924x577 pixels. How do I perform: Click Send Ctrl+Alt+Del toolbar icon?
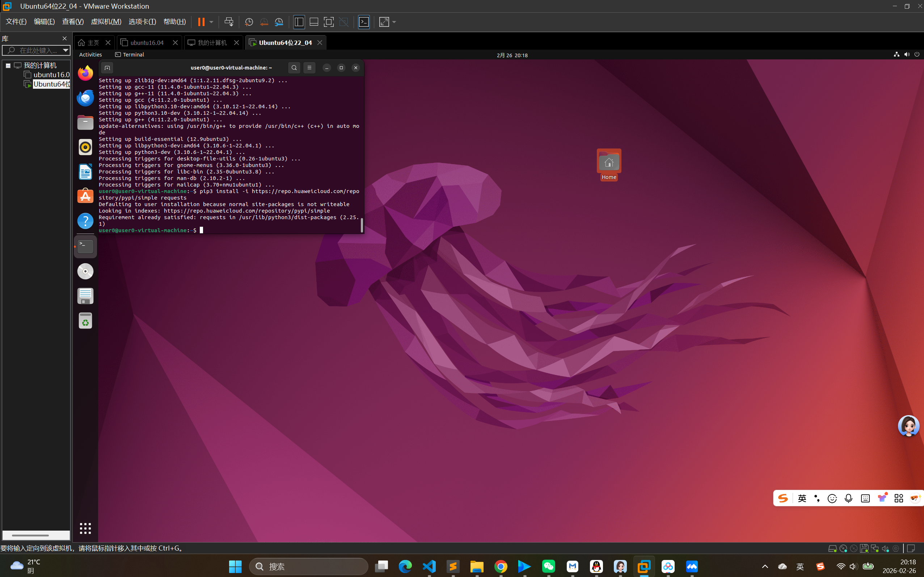coord(229,22)
